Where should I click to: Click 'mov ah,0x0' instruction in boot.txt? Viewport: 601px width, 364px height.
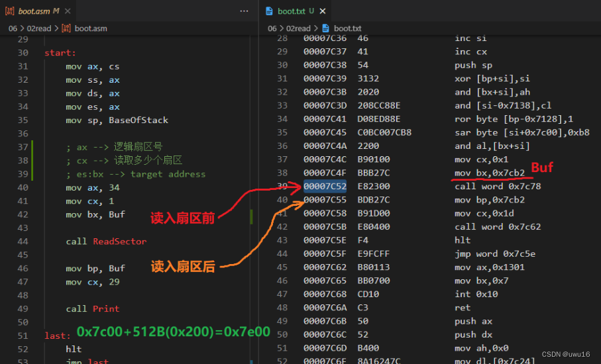pos(482,348)
